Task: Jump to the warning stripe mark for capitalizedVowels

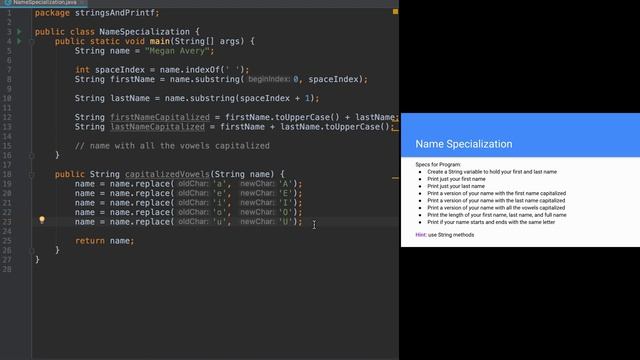Action: coord(395,178)
